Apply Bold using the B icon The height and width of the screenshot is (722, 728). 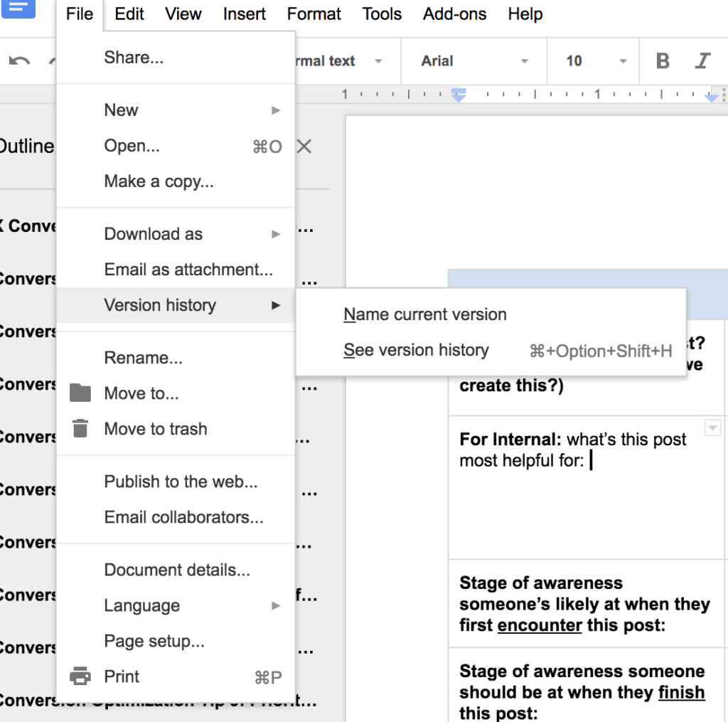tap(662, 61)
